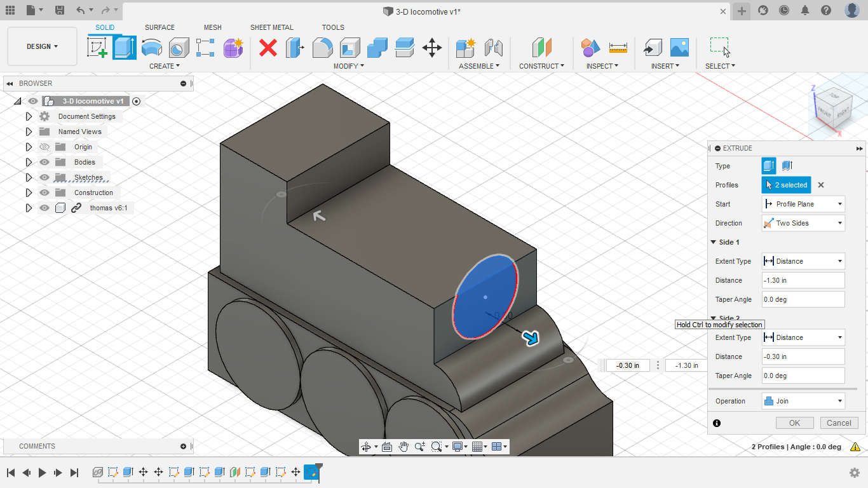Toggle visibility of Bodies folder
868x488 pixels.
point(44,162)
